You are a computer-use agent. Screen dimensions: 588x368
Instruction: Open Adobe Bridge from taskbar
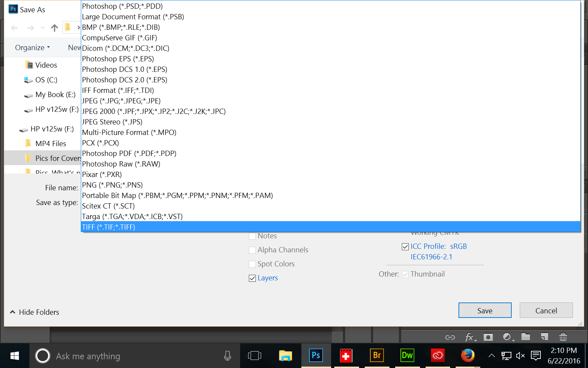377,356
